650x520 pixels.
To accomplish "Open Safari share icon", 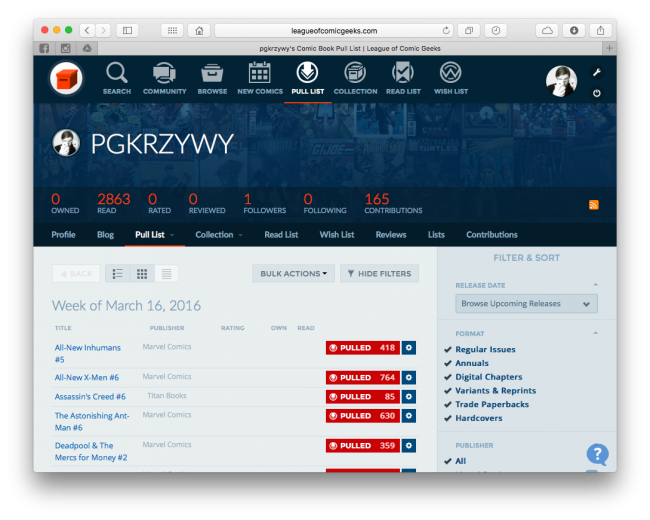I will 600,30.
